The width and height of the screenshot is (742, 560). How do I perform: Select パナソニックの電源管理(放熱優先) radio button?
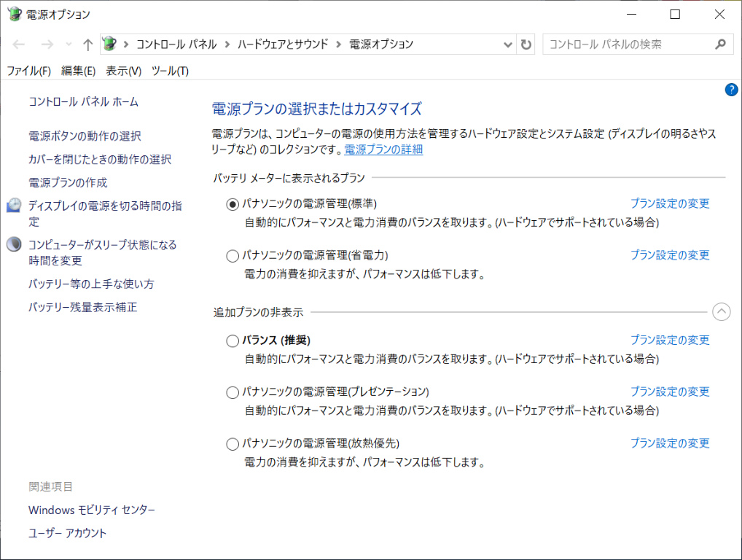click(233, 443)
